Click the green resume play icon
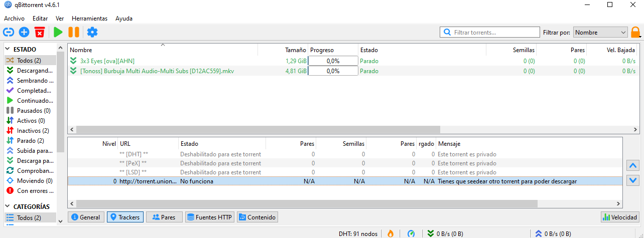Viewport: 644px width, 238px height. tap(58, 32)
